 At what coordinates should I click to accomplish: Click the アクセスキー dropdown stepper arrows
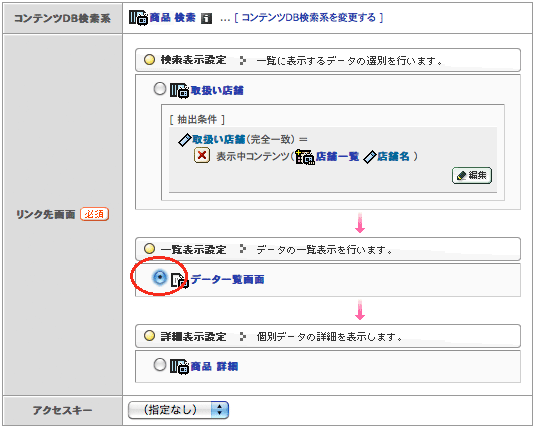(219, 410)
